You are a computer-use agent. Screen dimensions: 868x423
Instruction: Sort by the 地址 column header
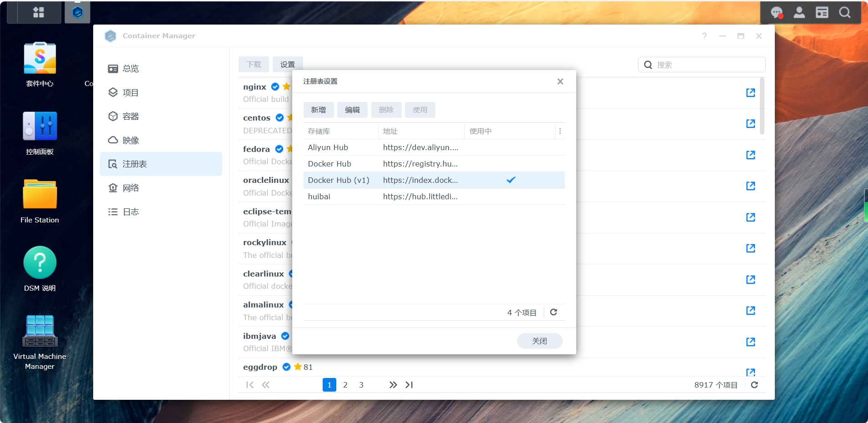point(421,131)
